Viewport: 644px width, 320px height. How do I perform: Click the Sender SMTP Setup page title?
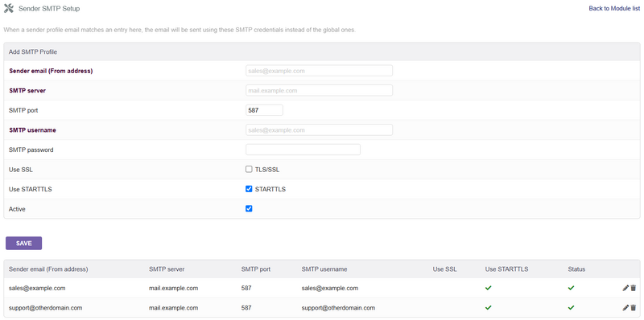tap(49, 8)
